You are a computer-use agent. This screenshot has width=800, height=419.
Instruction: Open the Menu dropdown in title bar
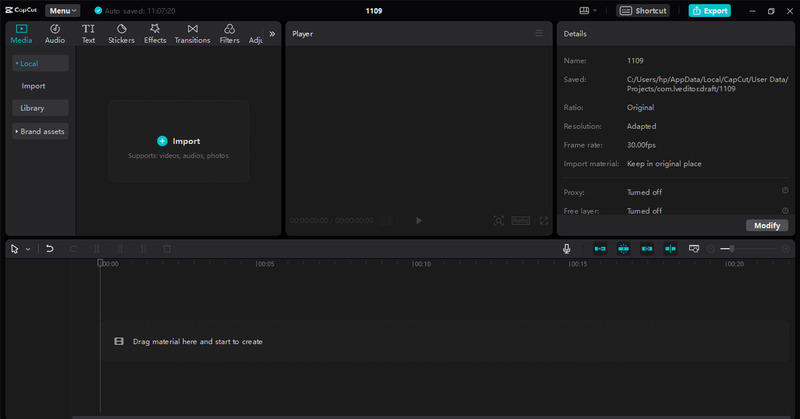tap(62, 10)
